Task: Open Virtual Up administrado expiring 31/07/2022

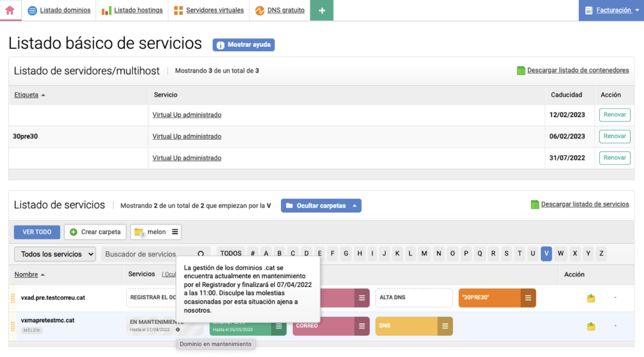Action: pyautogui.click(x=187, y=158)
